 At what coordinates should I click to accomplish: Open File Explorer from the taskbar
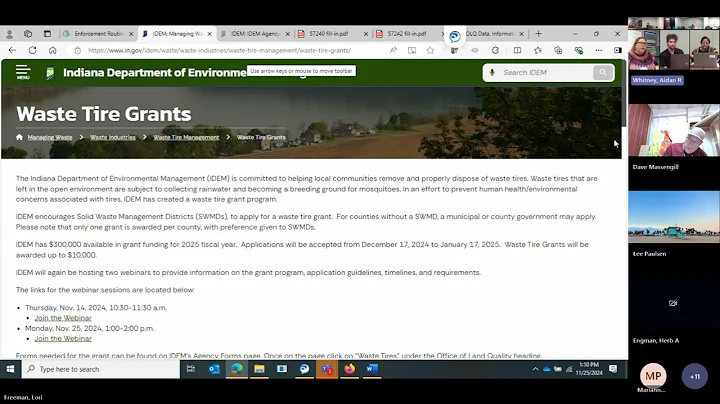(259, 369)
